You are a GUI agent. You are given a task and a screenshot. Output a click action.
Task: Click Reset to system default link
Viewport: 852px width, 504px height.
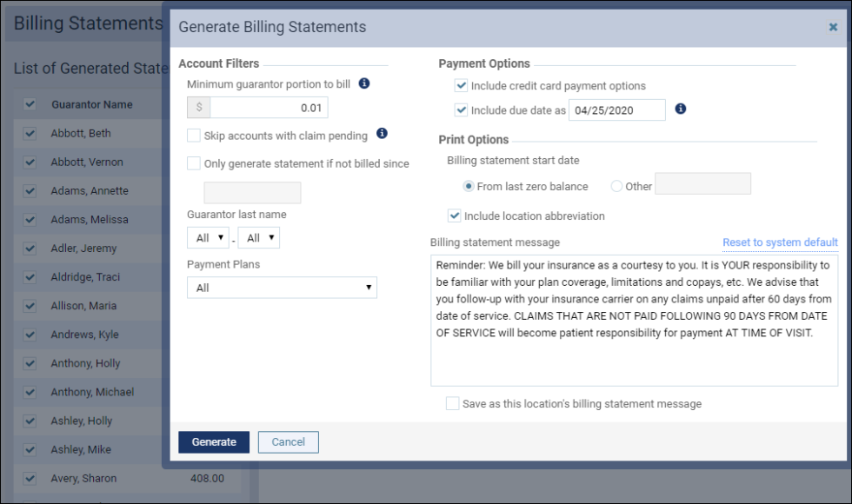779,242
